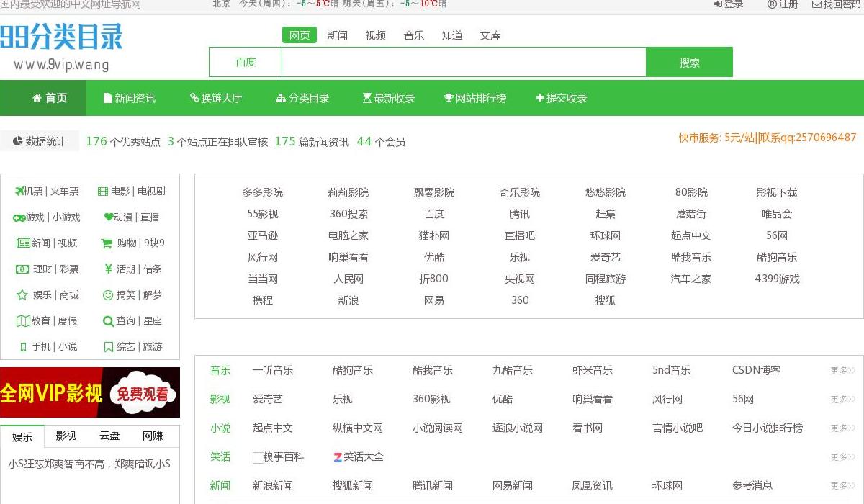
Task: Click the yen icon beside 活期
Action: click(109, 269)
